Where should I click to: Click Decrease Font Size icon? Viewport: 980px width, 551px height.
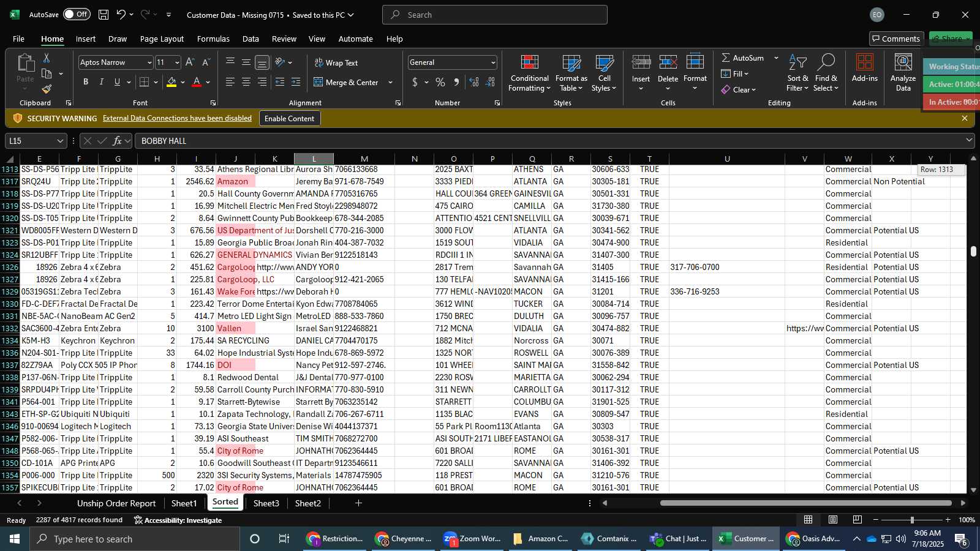point(206,62)
